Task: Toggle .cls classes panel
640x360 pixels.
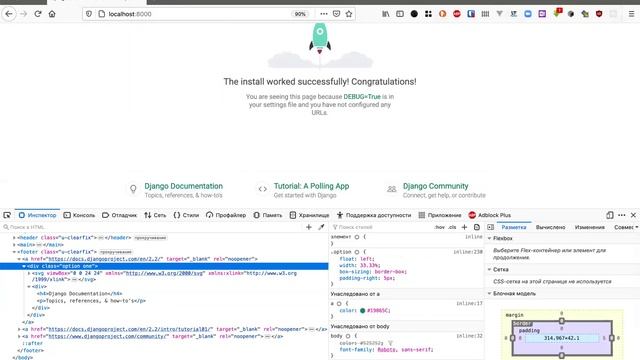Action: click(452, 227)
